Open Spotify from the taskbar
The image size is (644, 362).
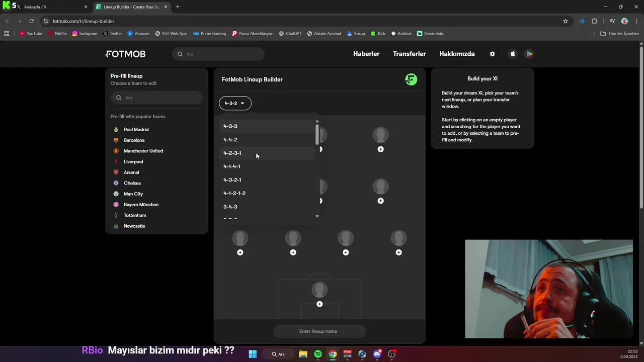[318, 354]
